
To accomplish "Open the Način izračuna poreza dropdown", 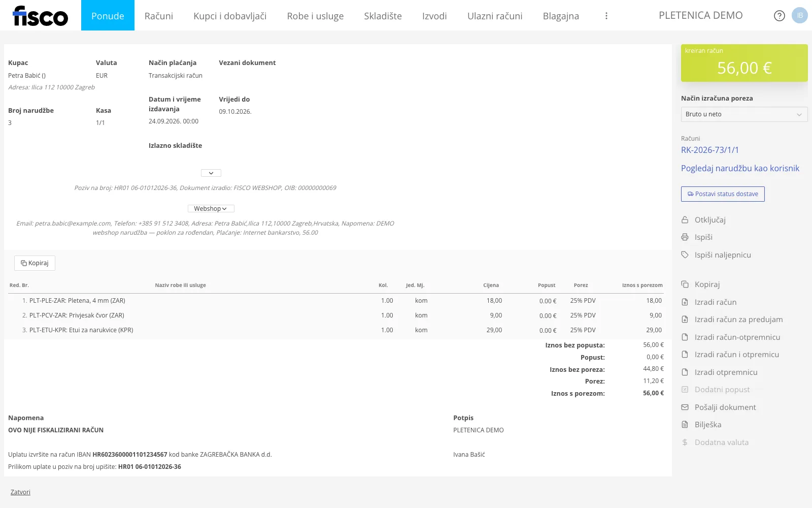I will (x=744, y=114).
